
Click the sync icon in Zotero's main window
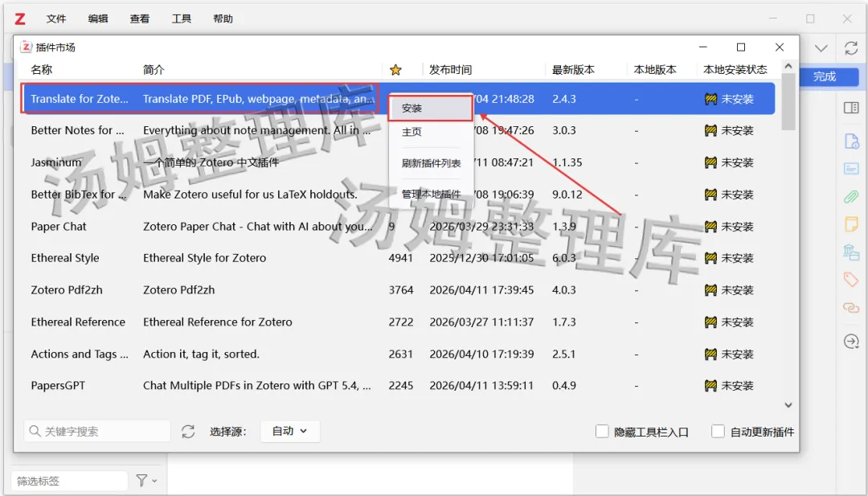pyautogui.click(x=851, y=48)
